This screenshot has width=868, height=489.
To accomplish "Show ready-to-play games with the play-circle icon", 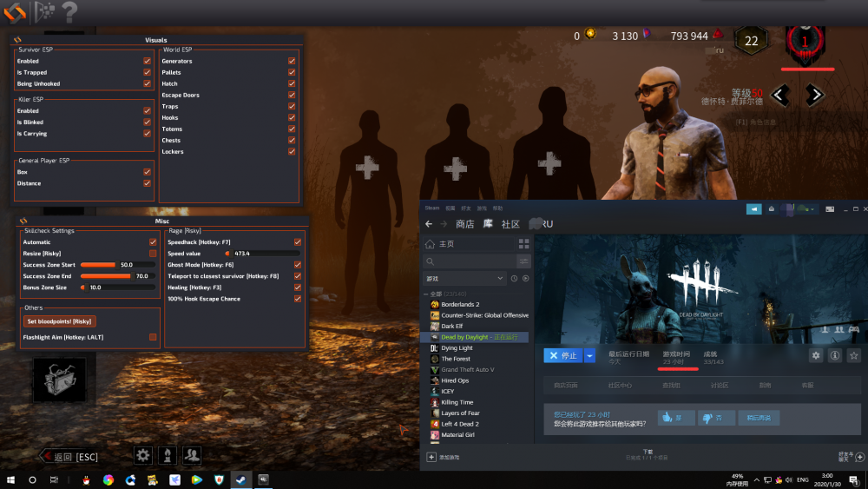I will (x=526, y=279).
